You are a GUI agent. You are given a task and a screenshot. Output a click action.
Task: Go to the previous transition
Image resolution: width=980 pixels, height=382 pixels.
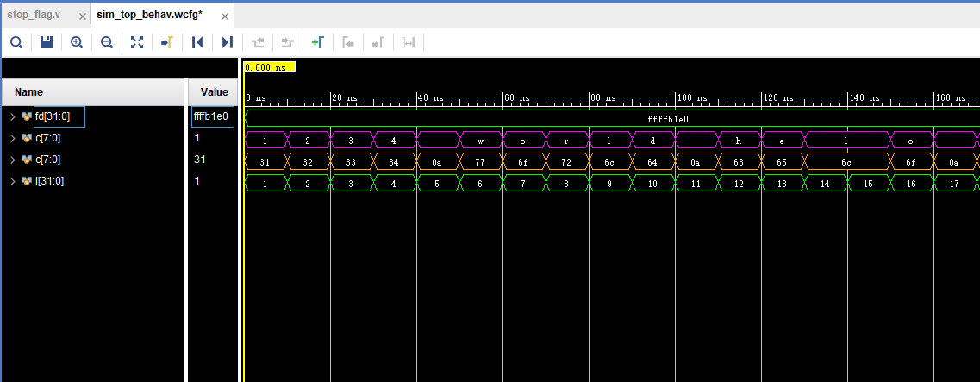point(258,42)
